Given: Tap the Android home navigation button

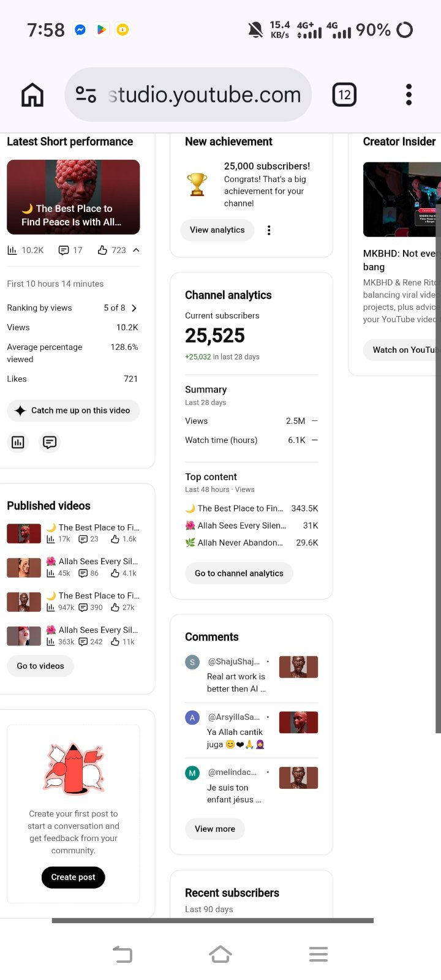Looking at the screenshot, I should pos(221,954).
